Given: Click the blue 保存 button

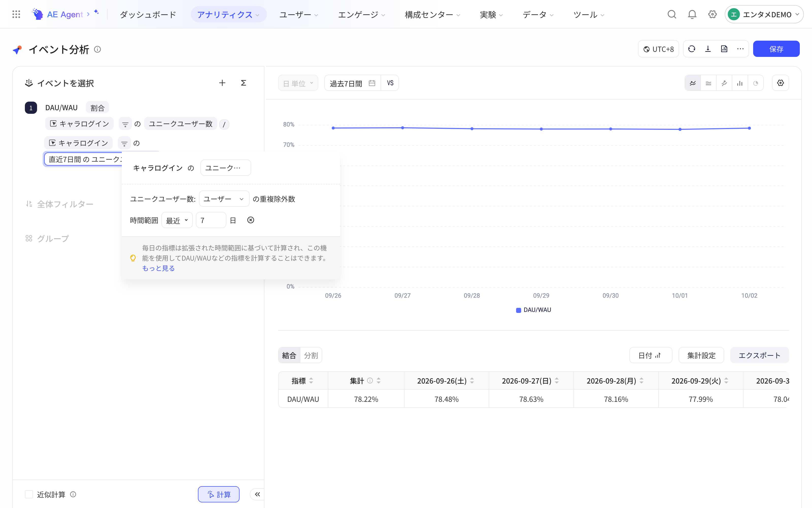Looking at the screenshot, I should (x=776, y=49).
